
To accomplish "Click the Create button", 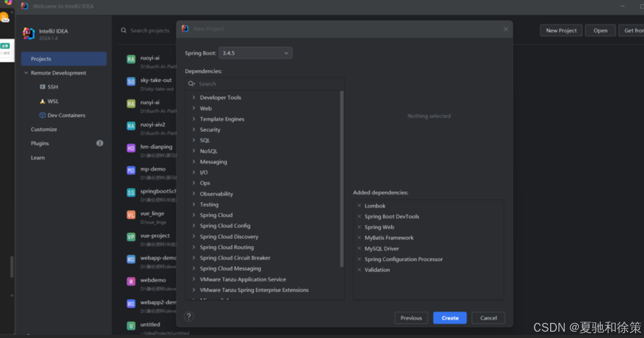I will pyautogui.click(x=450, y=318).
